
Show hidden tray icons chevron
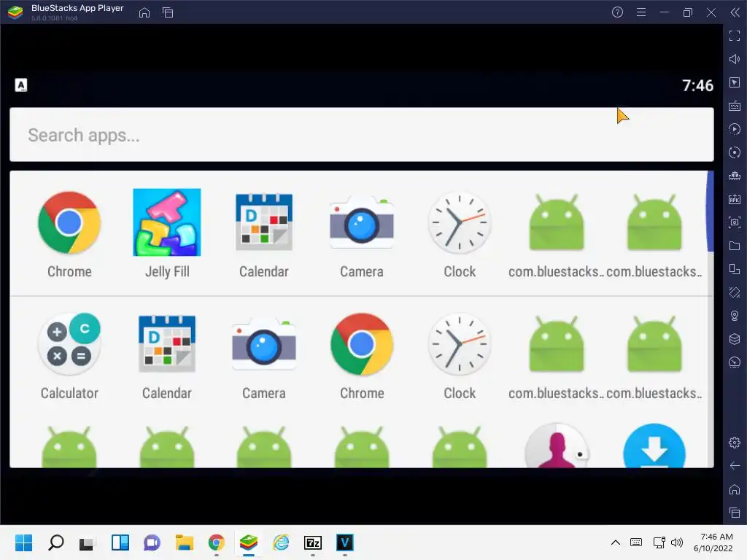tap(616, 542)
